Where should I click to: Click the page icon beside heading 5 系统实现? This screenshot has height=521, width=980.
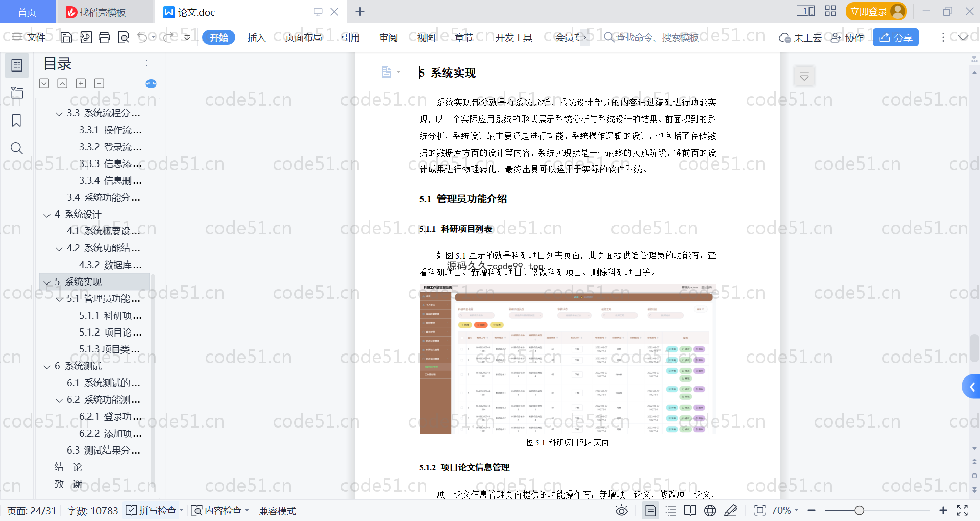(386, 72)
